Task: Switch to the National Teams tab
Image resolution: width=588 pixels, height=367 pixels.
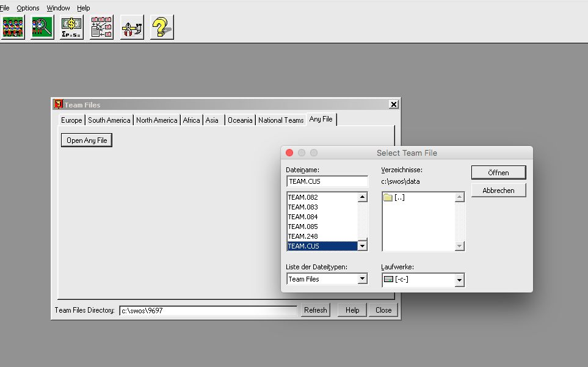Action: (x=281, y=120)
